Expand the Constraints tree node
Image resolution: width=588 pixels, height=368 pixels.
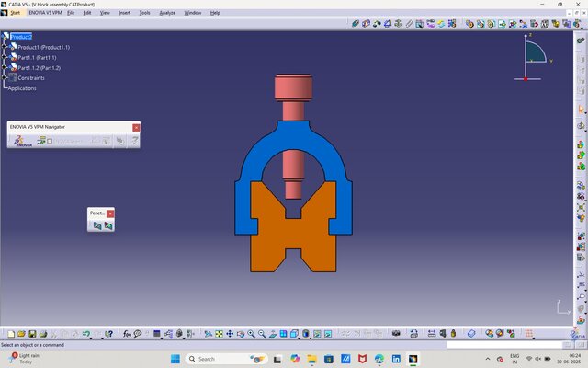pyautogui.click(x=6, y=78)
